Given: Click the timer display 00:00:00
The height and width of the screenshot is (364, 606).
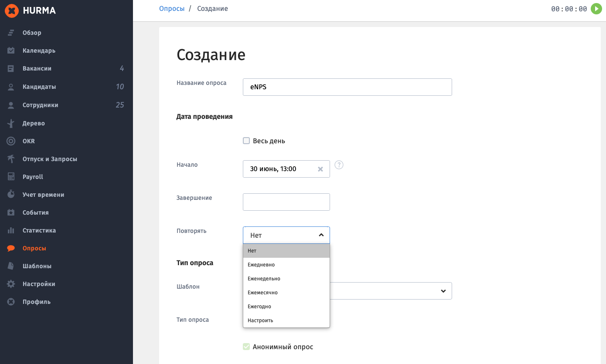Looking at the screenshot, I should 569,9.
